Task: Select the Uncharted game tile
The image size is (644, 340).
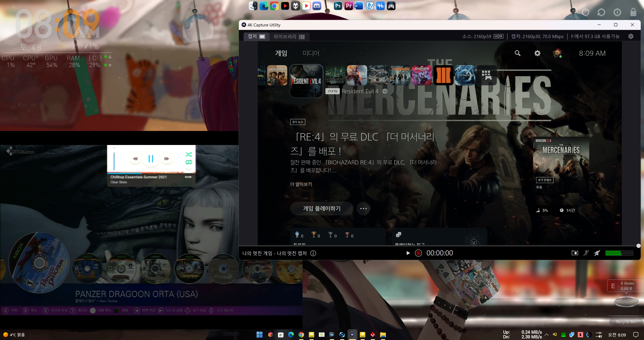Action: tap(277, 75)
